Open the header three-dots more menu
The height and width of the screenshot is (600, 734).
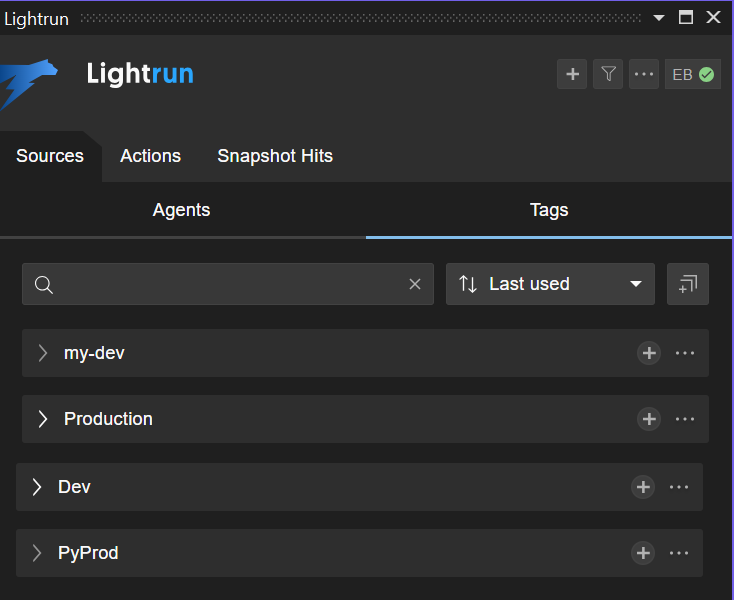point(644,74)
